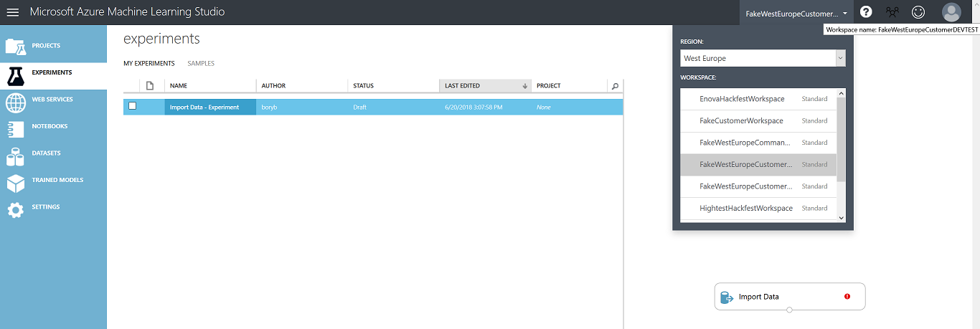Image resolution: width=980 pixels, height=329 pixels.
Task: Open the hamburger navigation menu
Action: tap(13, 12)
